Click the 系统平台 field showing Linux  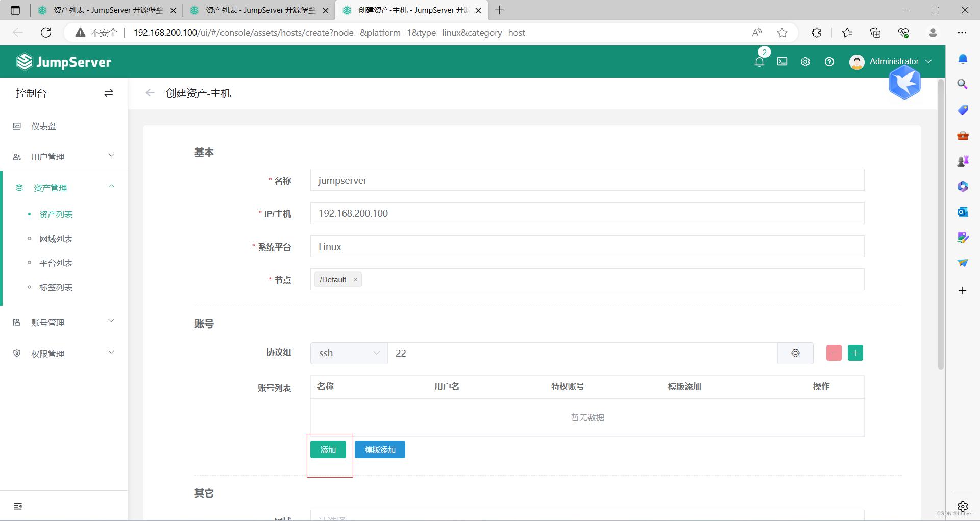click(587, 246)
